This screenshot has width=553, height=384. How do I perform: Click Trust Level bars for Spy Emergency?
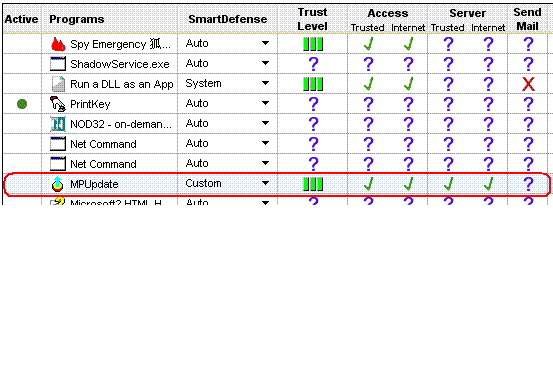coord(313,44)
